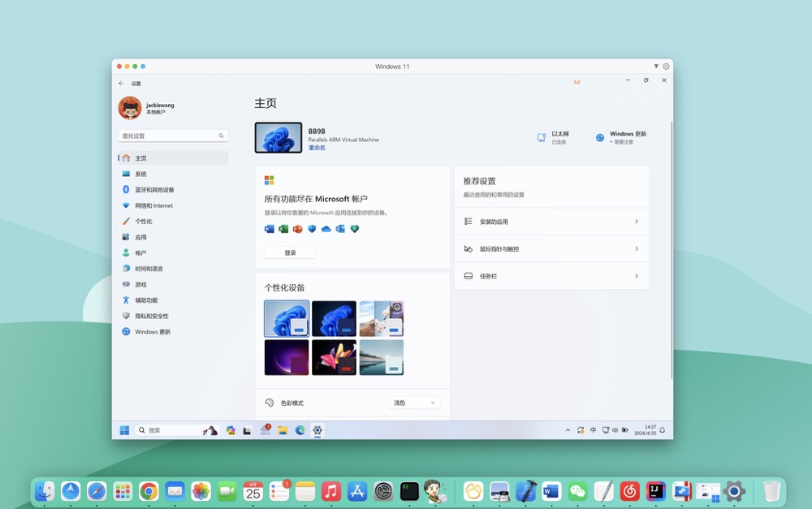Open the 系统 (System) settings category
The image size is (812, 509).
pos(173,174)
